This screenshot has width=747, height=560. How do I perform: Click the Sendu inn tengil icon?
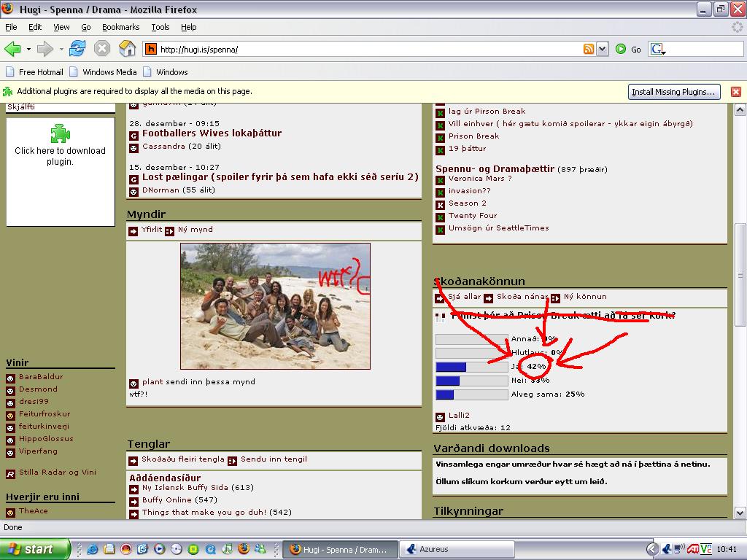[x=233, y=461]
